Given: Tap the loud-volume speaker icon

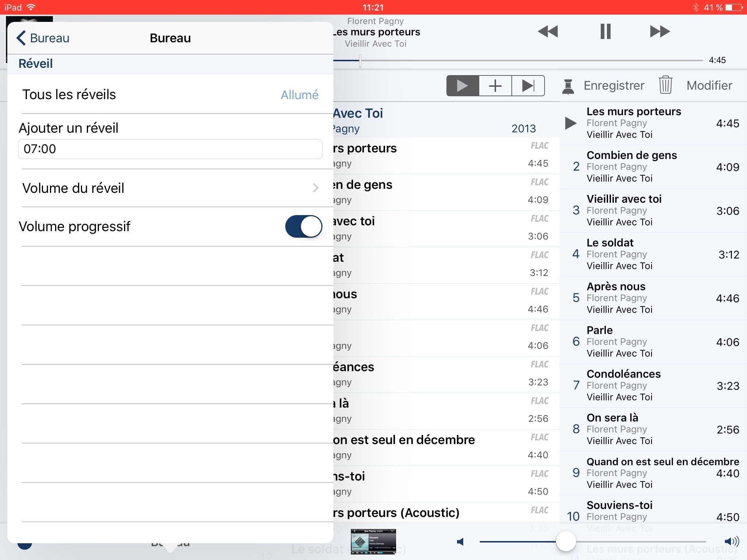Looking at the screenshot, I should 731,541.
